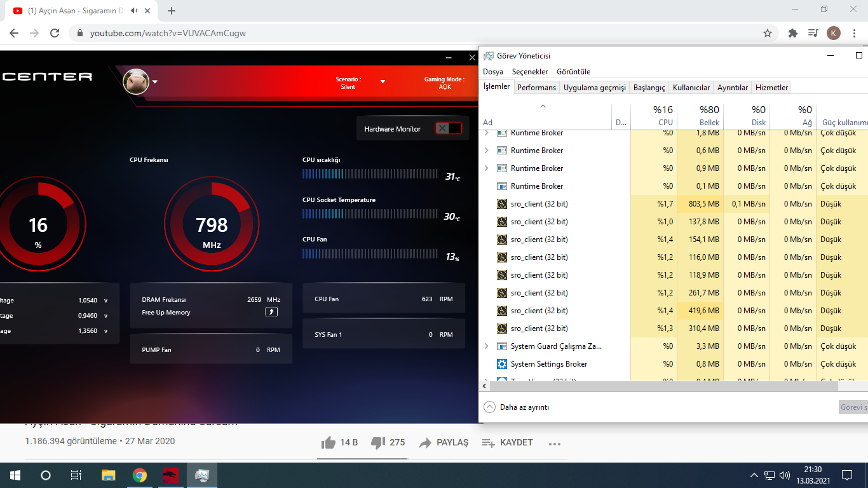Select the sro_client row using 803,5 MB
Viewport: 868px width, 488px height.
point(674,204)
